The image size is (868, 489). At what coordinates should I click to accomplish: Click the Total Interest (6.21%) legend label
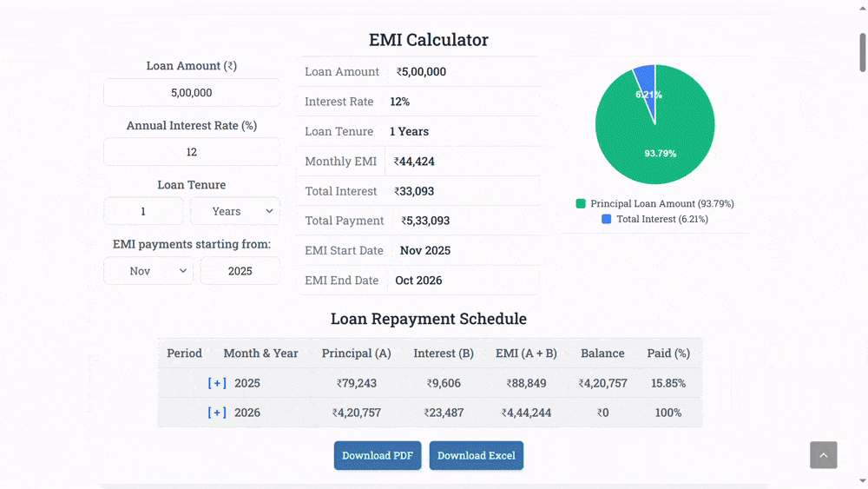click(x=662, y=219)
